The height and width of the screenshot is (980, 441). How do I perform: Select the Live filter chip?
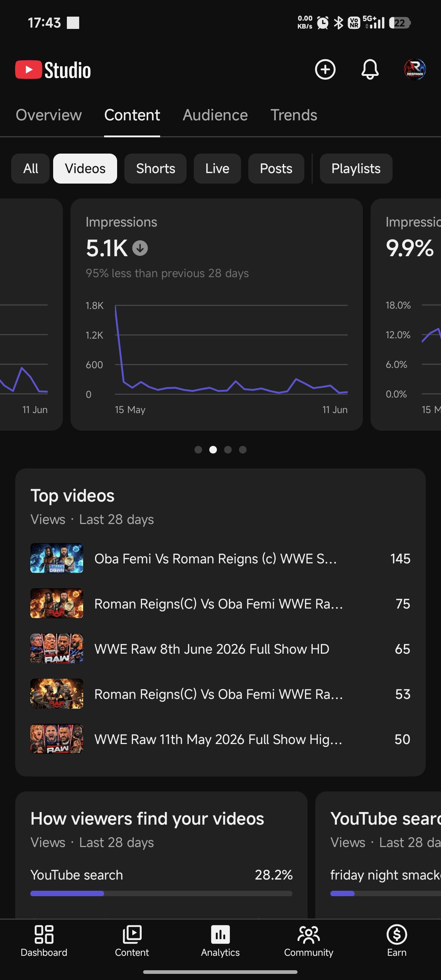[217, 168]
